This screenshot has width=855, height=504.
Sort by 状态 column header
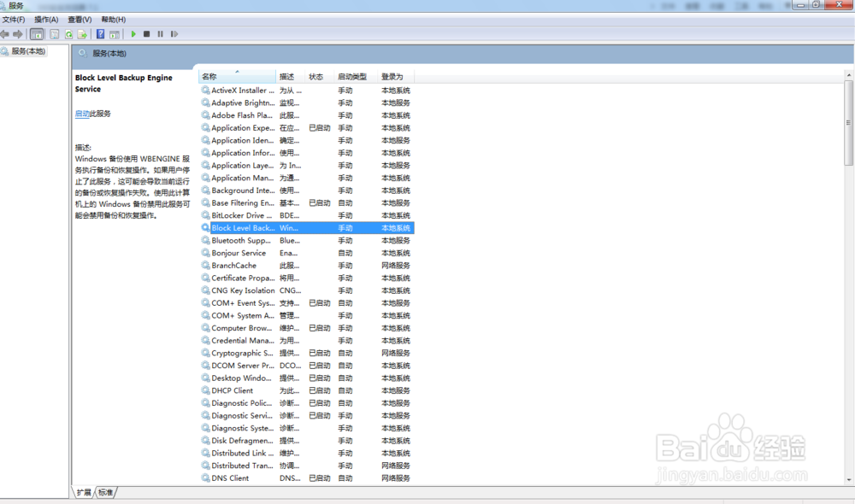coord(320,77)
